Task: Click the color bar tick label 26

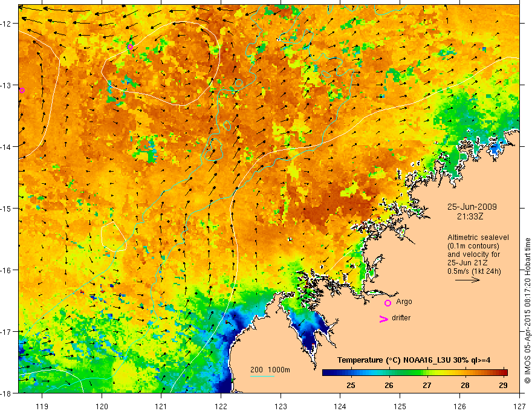Action: click(389, 385)
